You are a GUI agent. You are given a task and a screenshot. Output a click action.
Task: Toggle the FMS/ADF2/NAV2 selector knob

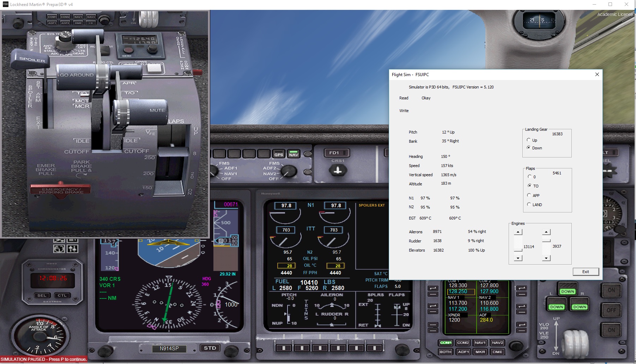pos(289,171)
